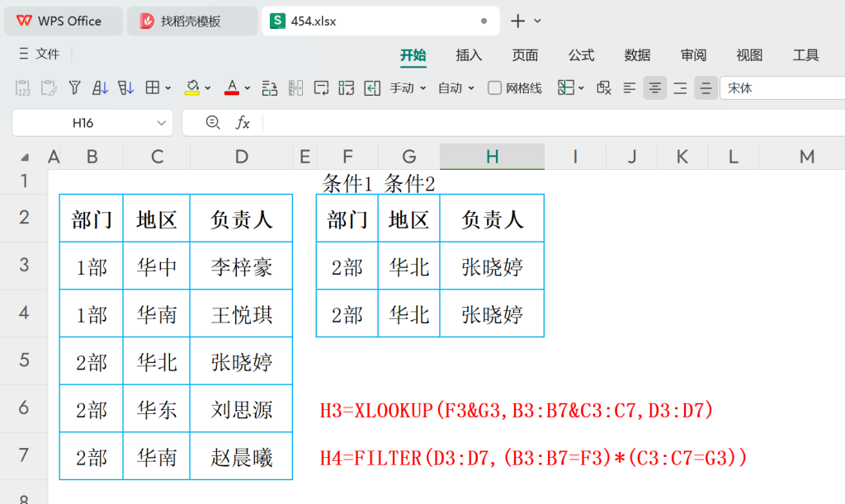Select column D header
The height and width of the screenshot is (504, 845).
[x=242, y=157]
